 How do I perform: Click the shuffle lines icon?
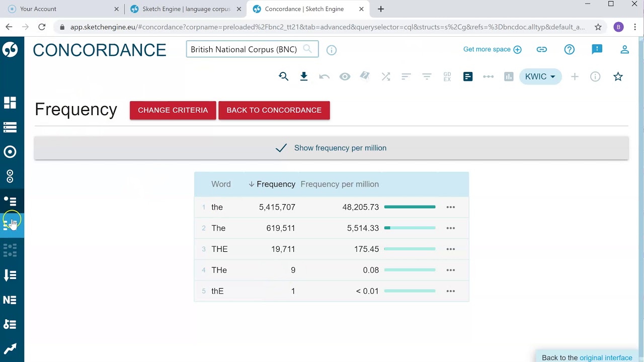click(386, 76)
